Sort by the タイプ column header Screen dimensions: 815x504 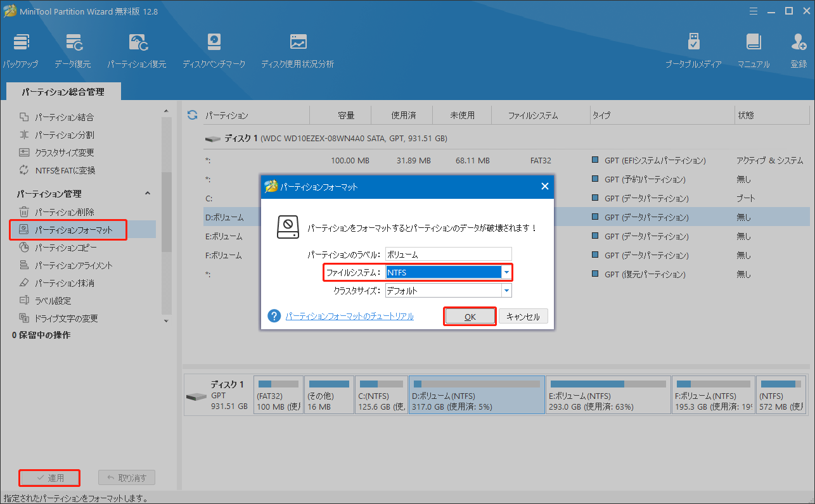(x=601, y=115)
